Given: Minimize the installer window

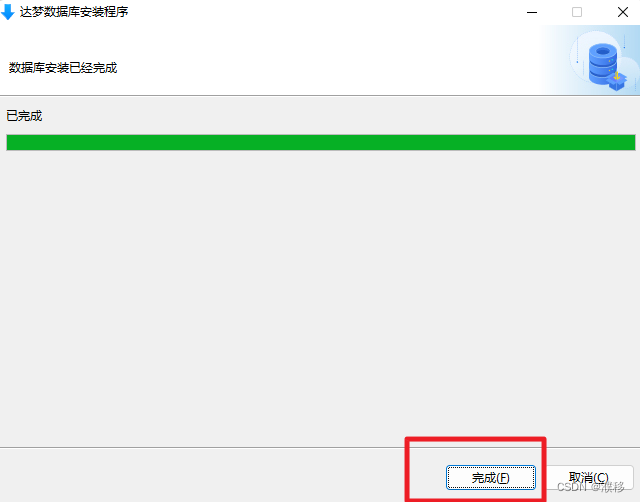Looking at the screenshot, I should (532, 12).
